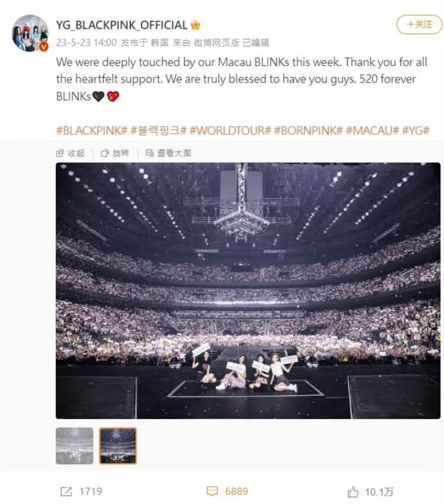
Task: Click the repost share icon
Action: pos(66,492)
